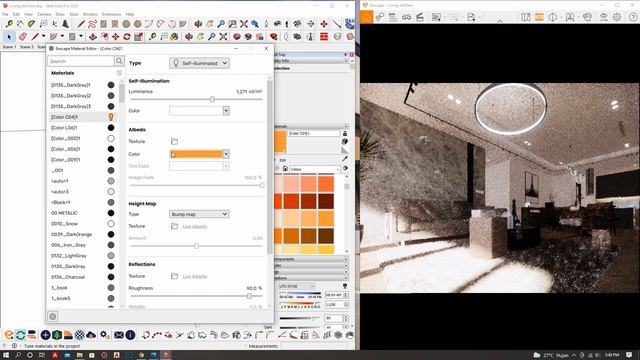Activate the Rotate tool with red circular arrows
640x360 pixels.
coord(127,37)
